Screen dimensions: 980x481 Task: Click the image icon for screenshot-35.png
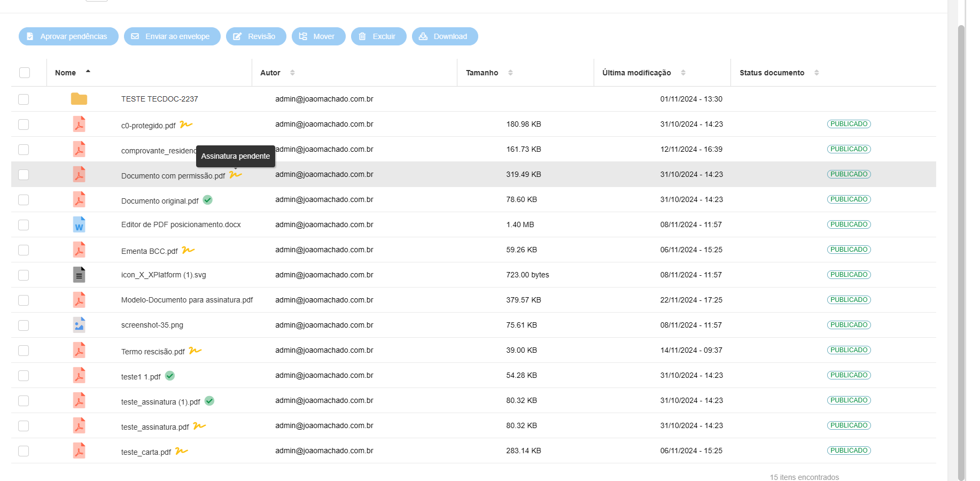[79, 325]
